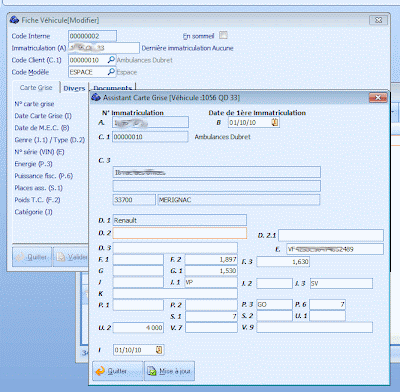Click postal code field 33700
Screen dimensions: 400x392
pyautogui.click(x=134, y=200)
